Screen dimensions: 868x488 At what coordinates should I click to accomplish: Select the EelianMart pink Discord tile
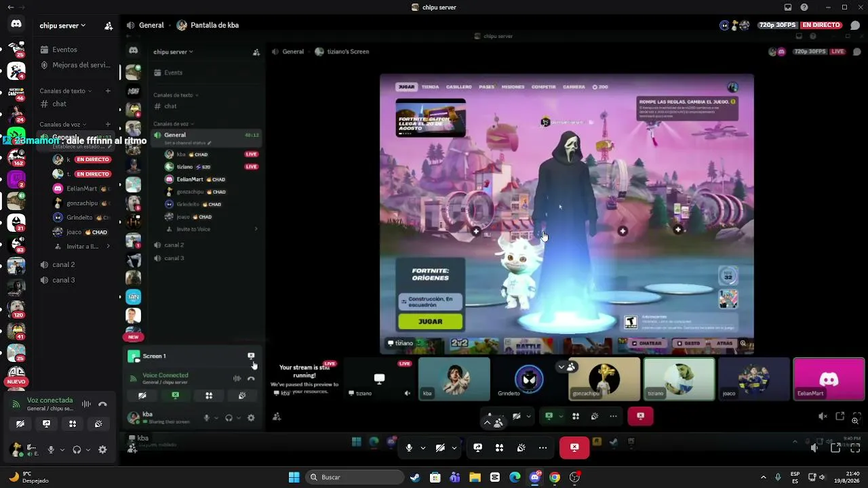click(x=829, y=379)
